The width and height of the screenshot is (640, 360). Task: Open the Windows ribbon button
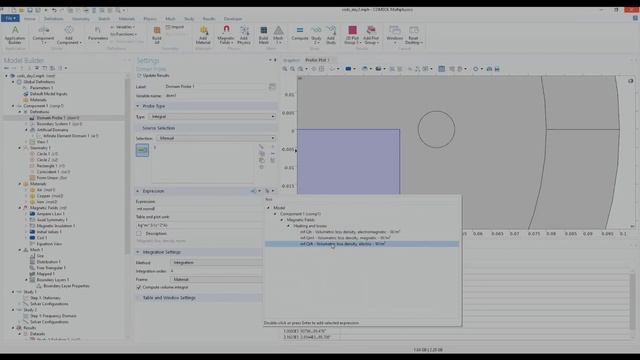coord(395,35)
